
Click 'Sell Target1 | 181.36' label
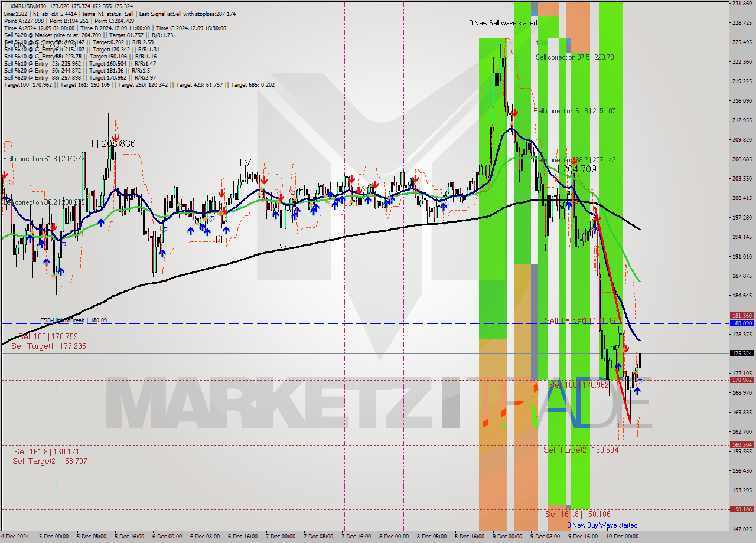tap(581, 320)
